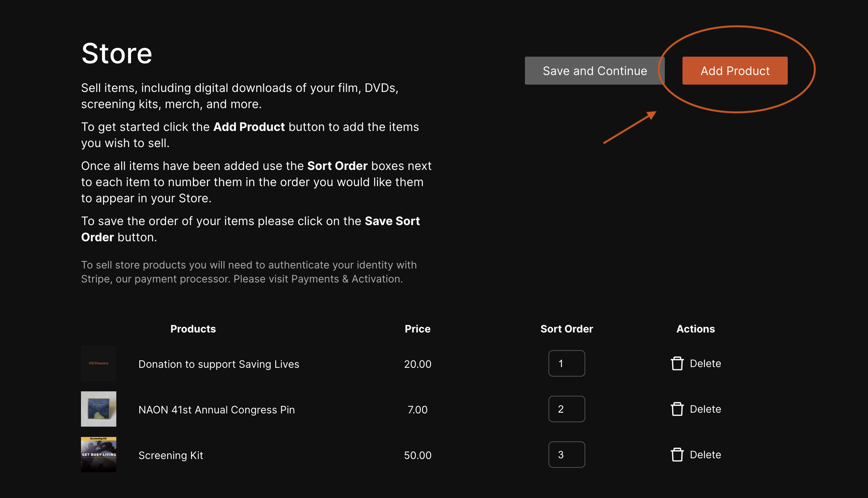The image size is (868, 498).
Task: Delete the Screening Kit via Delete text
Action: pos(705,455)
